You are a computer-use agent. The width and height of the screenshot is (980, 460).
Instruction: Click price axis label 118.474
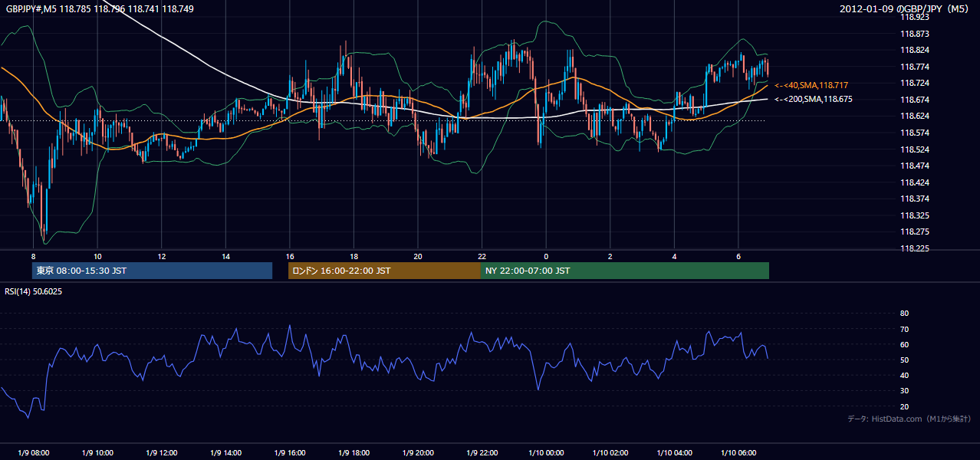click(x=915, y=166)
